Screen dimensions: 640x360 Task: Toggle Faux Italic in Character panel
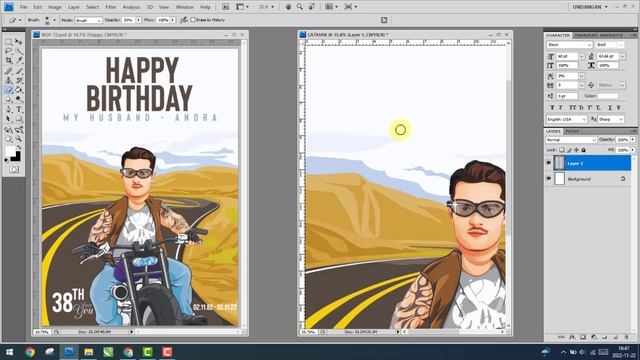point(561,107)
